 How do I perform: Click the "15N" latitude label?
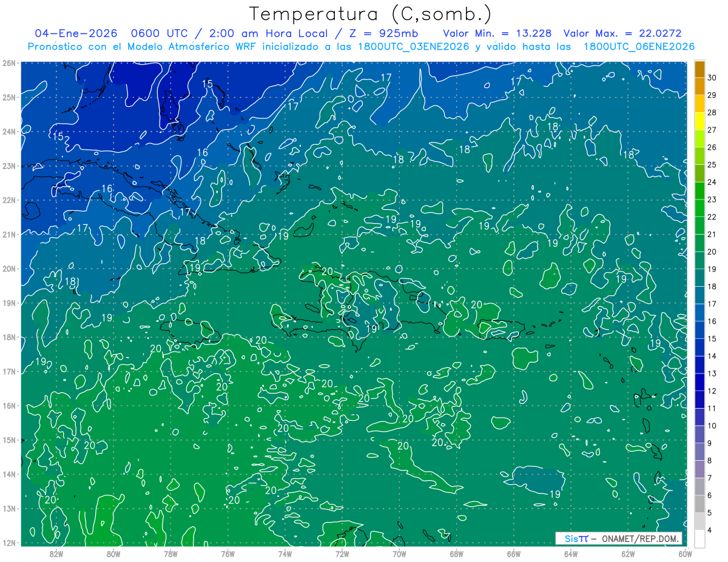[x=8, y=440]
